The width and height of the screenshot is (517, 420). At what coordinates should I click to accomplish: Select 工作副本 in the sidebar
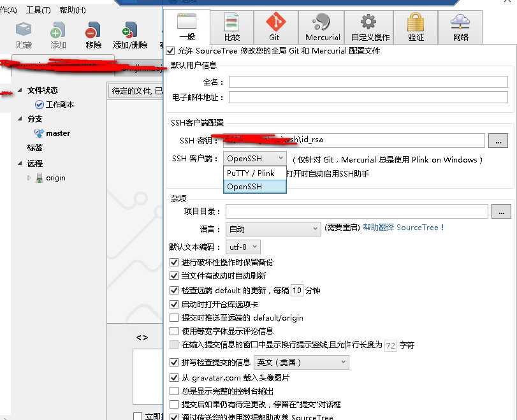(x=55, y=105)
